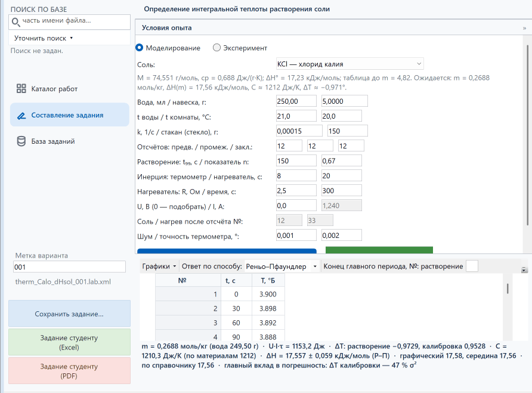This screenshot has width=532, height=393.
Task: Export Задание студенту (Excel)
Action: [69, 342]
